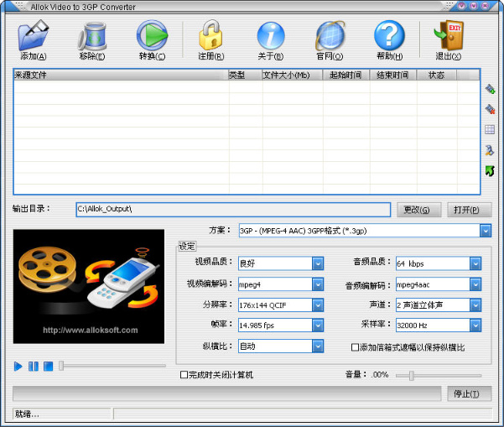Open the 帧率 14.985 fps dropdown
504x427 pixels.
tap(318, 325)
